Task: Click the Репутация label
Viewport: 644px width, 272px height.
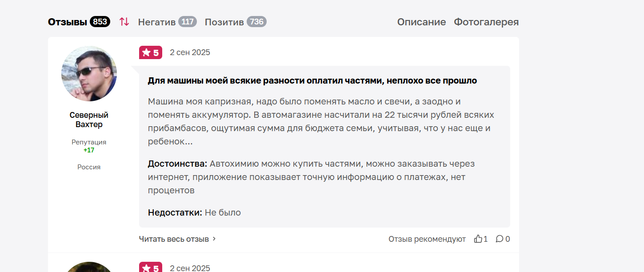Action: [x=89, y=142]
